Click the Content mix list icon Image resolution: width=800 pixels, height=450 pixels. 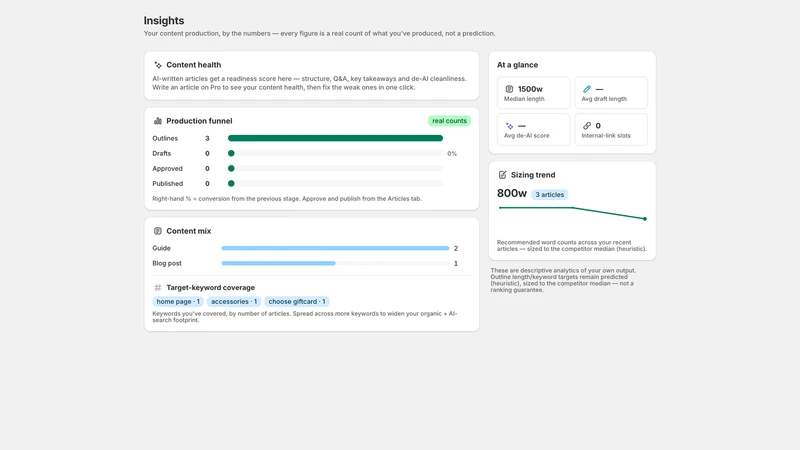tap(158, 231)
